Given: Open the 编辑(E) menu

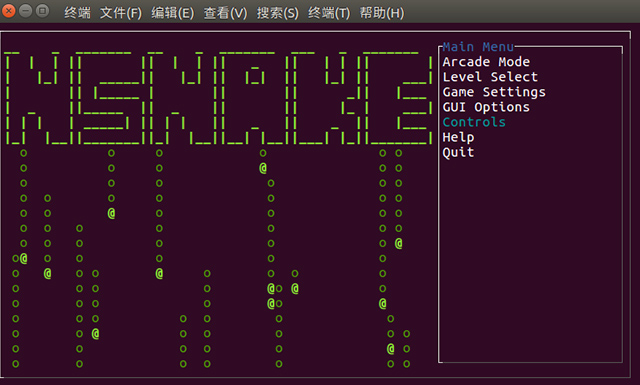Looking at the screenshot, I should (x=173, y=13).
